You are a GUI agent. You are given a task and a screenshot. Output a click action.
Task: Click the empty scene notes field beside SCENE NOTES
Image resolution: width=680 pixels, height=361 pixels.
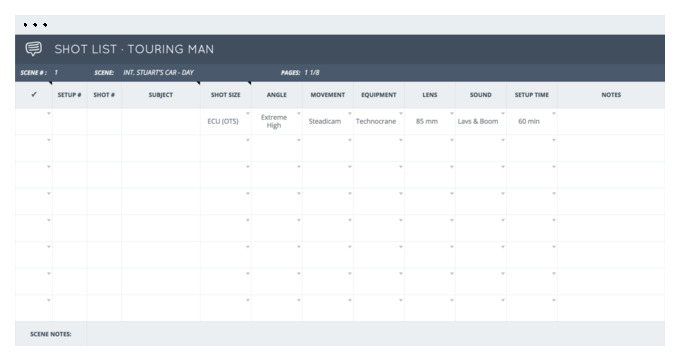pyautogui.click(x=376, y=334)
